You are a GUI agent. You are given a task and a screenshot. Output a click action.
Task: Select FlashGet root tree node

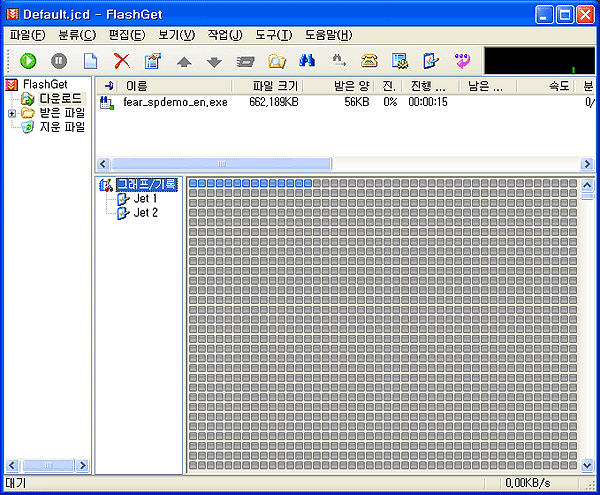pos(45,84)
